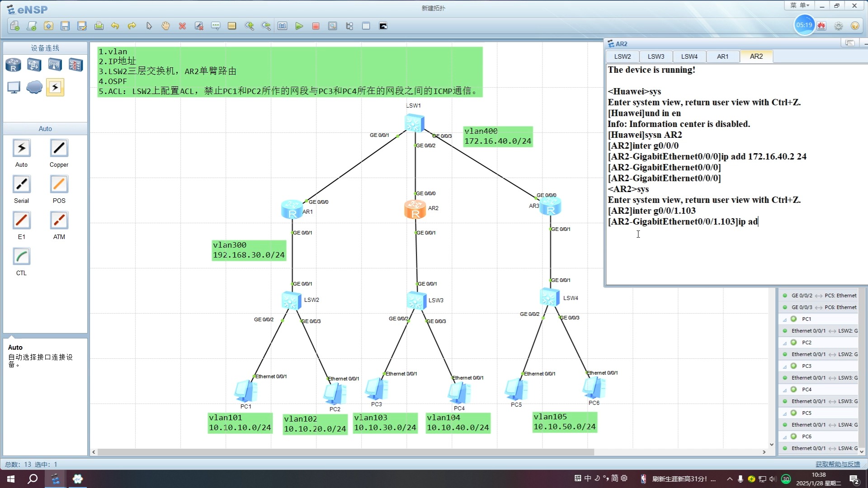Switch to the LSW2 terminal tab
Image resolution: width=868 pixels, height=488 pixels.
coord(623,56)
